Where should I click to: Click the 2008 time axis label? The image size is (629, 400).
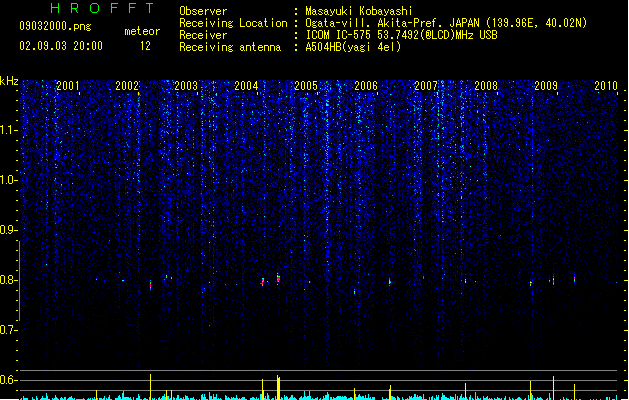[486, 85]
